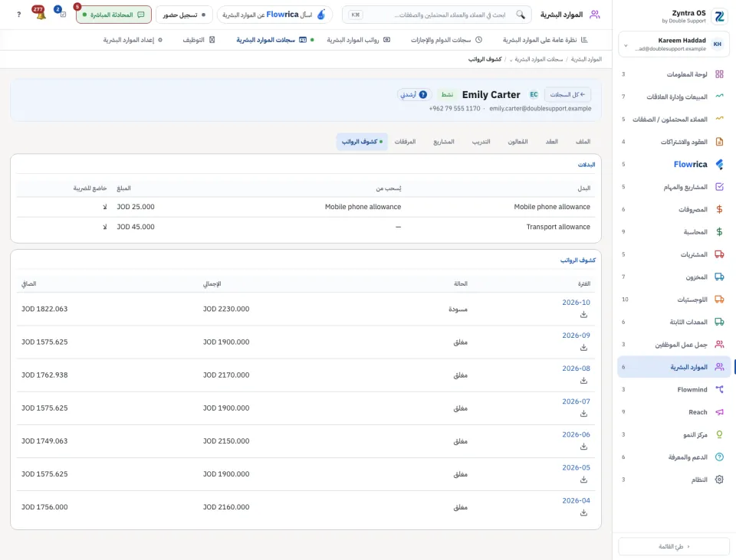The height and width of the screenshot is (560, 736).
Task: Click الموارد البشرية breadcrumb root link
Action: [586, 60]
